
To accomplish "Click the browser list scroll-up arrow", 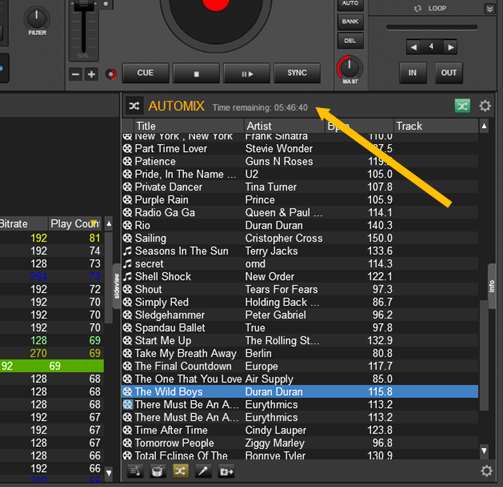I will tap(109, 224).
